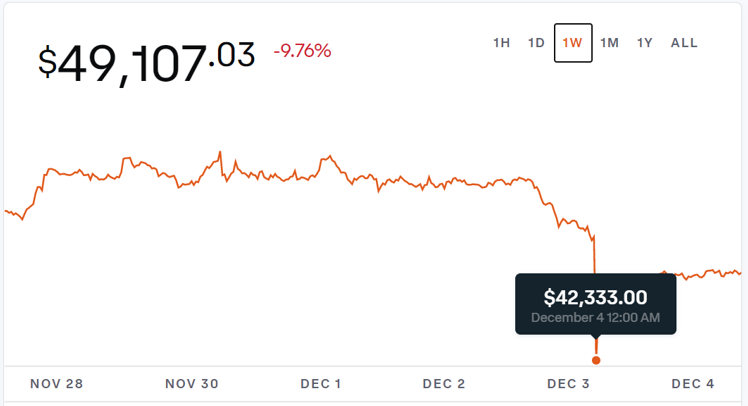
Task: Select the ALL time range tab
Action: [684, 43]
